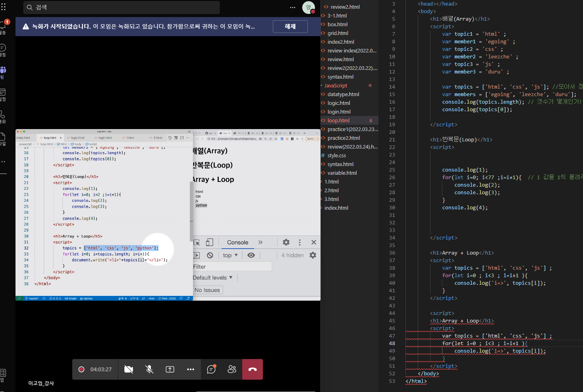Expand more DevTools tabs chevron

click(261, 242)
